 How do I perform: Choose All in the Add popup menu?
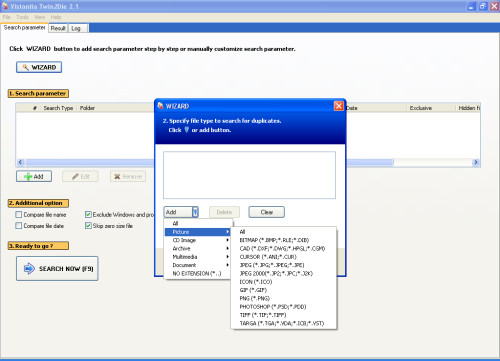(198, 223)
